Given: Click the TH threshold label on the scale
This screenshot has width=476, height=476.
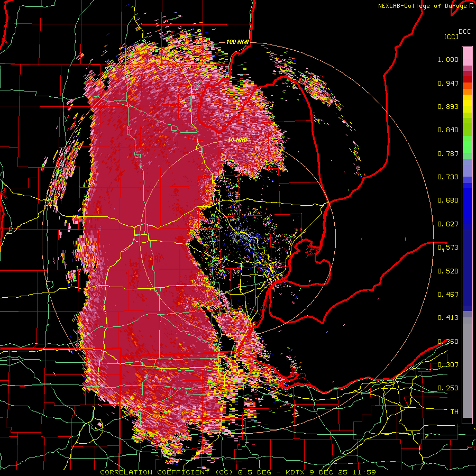Looking at the screenshot, I should (x=454, y=412).
